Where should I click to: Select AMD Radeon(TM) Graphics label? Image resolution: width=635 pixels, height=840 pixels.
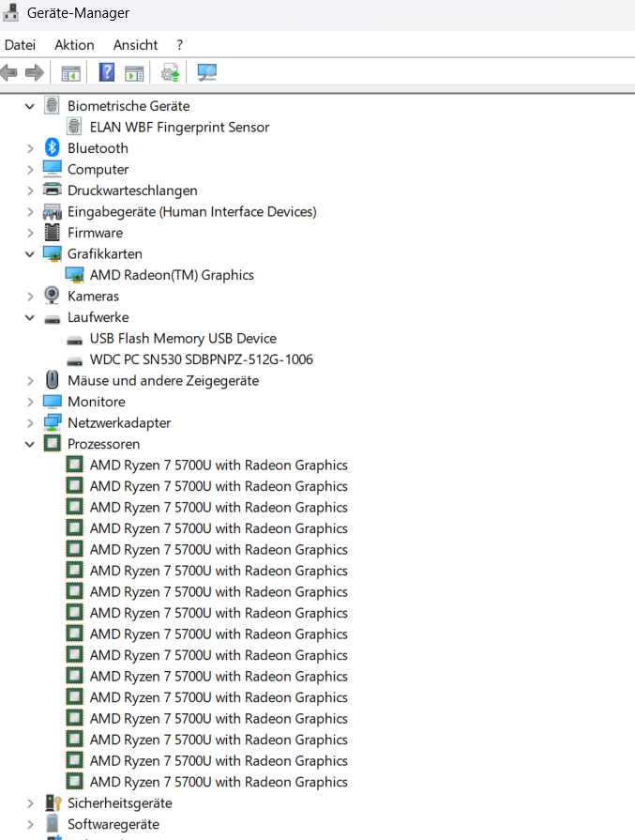(172, 275)
